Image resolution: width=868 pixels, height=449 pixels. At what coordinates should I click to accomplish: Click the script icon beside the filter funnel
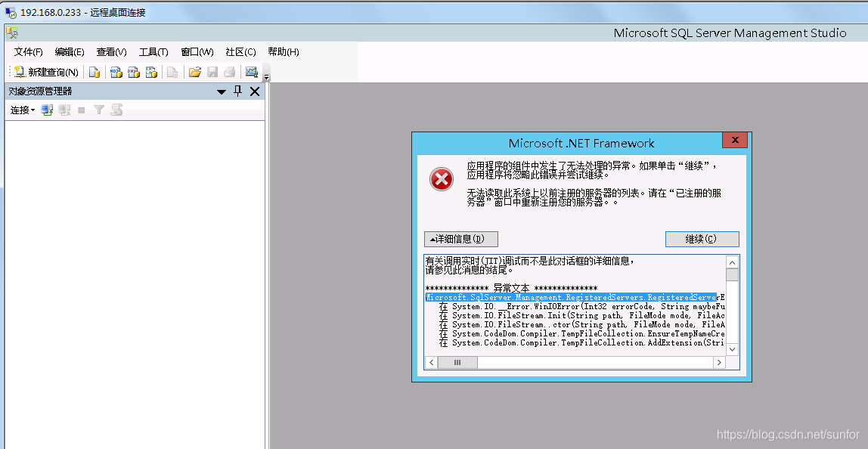point(116,110)
